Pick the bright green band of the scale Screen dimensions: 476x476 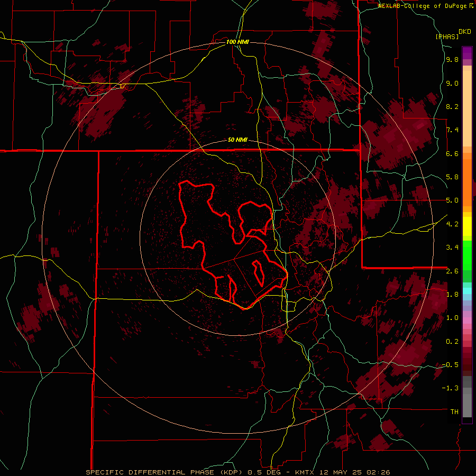click(467, 255)
